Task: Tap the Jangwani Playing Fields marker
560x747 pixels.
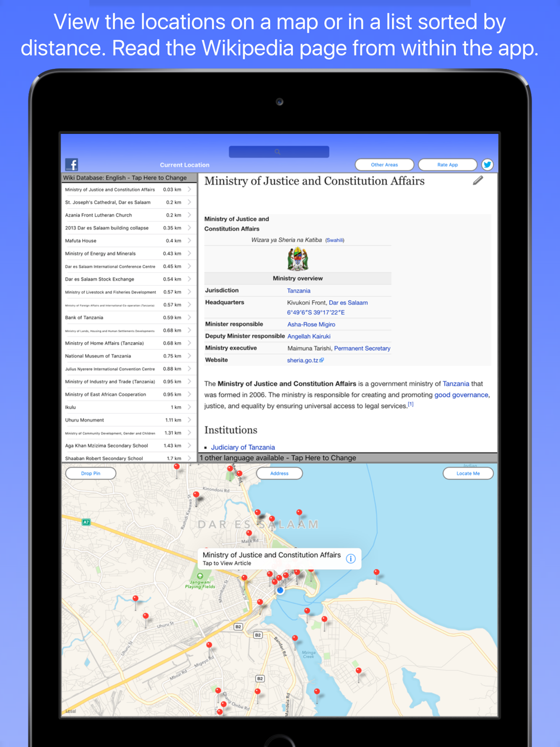Action: (200, 576)
